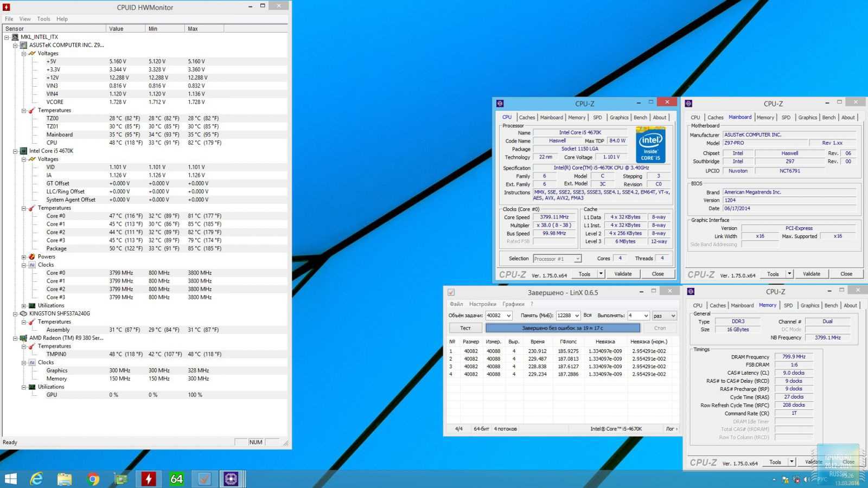The height and width of the screenshot is (488, 868).
Task: Click the Kingston SHFS37A240G drive icon
Action: click(x=23, y=313)
